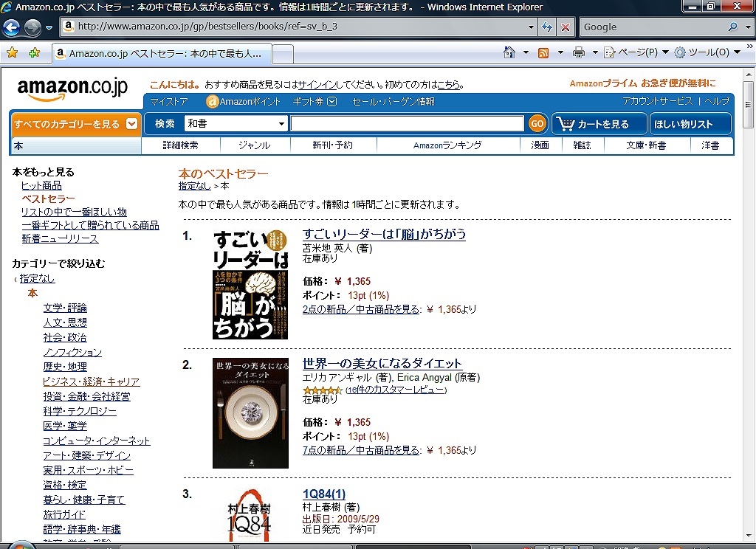Select the 漫画 navigation tab

540,145
